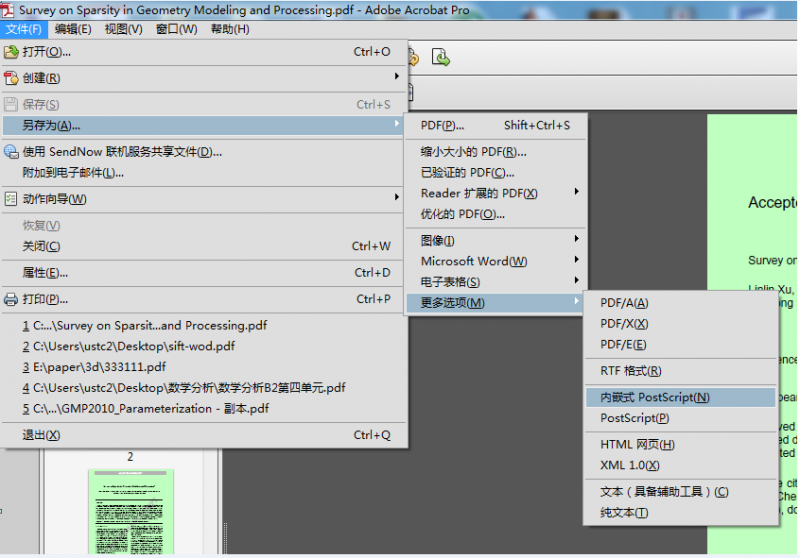Open the 文件(F) menu
The width and height of the screenshot is (800, 558).
23,29
